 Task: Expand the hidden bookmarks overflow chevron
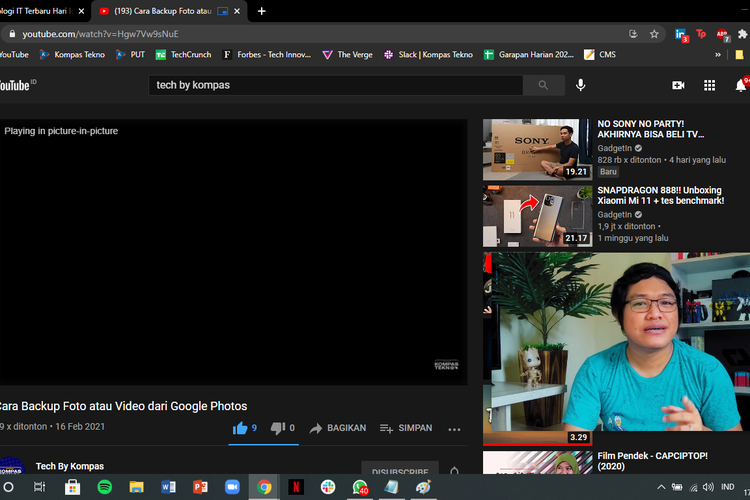click(718, 55)
